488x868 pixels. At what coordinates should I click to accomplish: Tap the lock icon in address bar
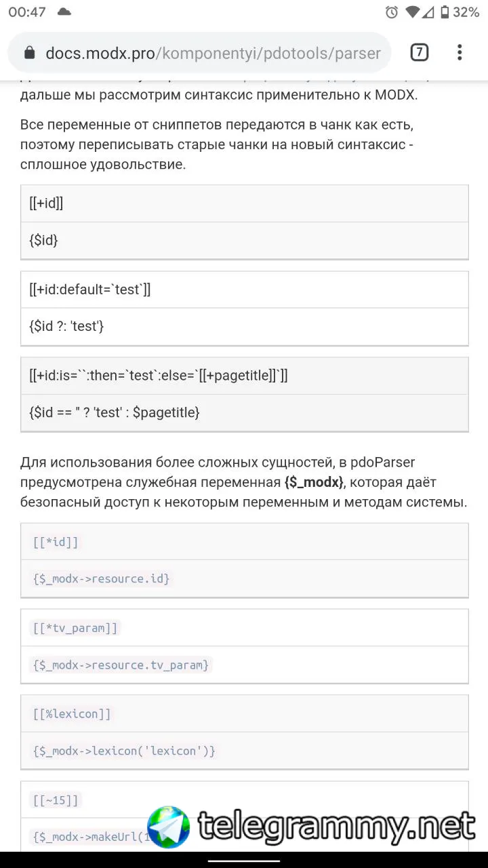tap(29, 53)
